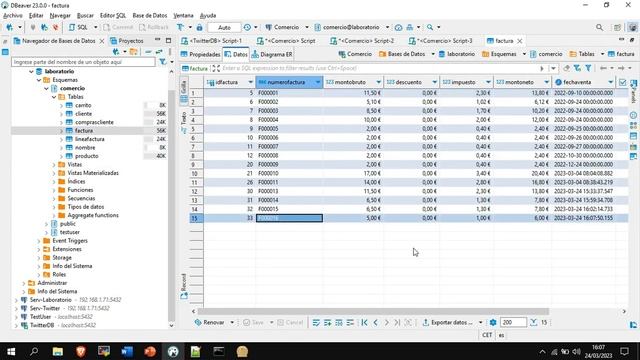Open the transaction log clock icon

pos(247,27)
